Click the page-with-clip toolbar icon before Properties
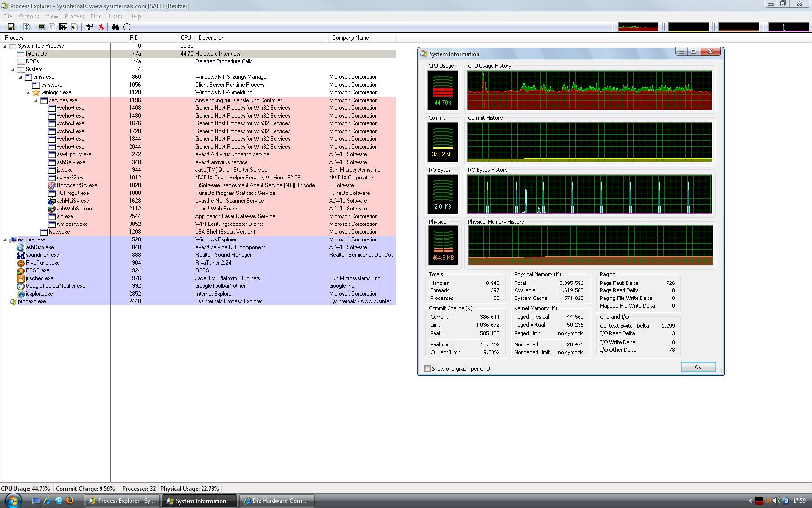 [74, 27]
